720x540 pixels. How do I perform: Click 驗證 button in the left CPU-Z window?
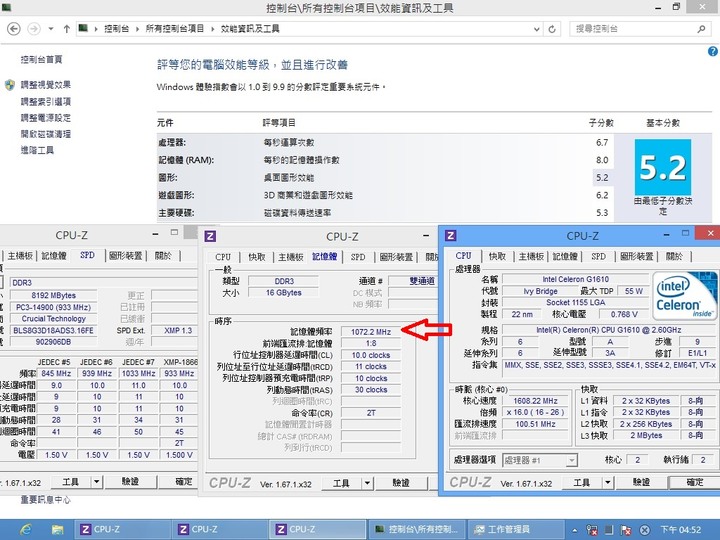coord(130,482)
